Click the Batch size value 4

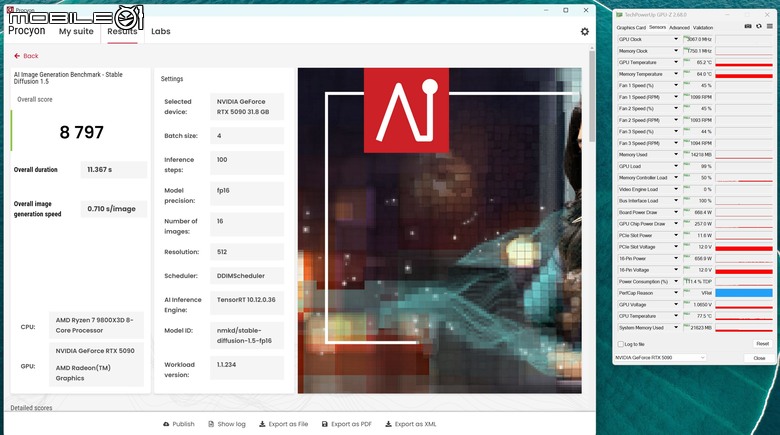tap(247, 135)
